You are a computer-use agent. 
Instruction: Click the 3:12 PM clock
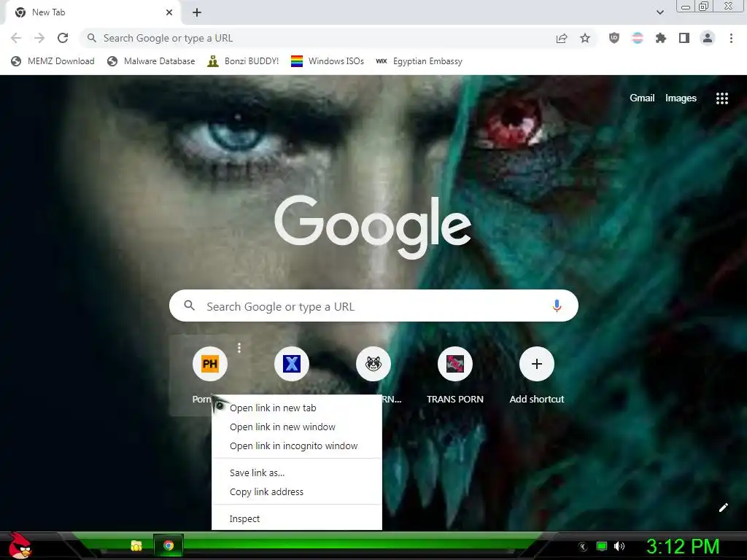click(683, 546)
